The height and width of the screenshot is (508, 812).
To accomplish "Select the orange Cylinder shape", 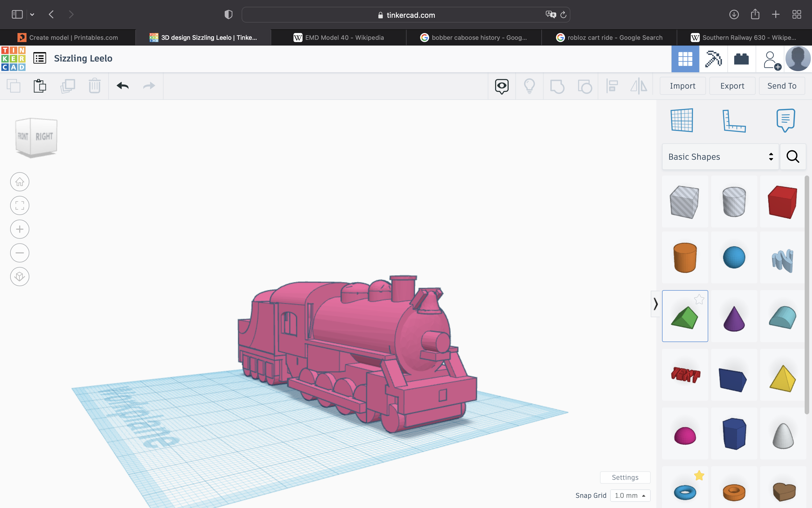I will tap(685, 258).
